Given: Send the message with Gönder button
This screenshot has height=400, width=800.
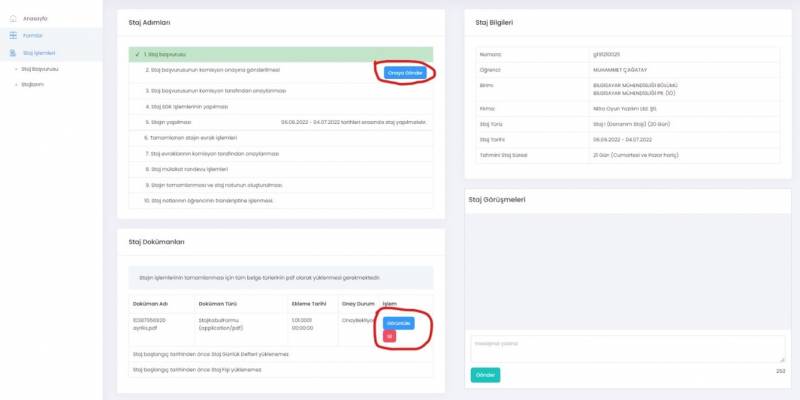Looking at the screenshot, I should coord(485,374).
